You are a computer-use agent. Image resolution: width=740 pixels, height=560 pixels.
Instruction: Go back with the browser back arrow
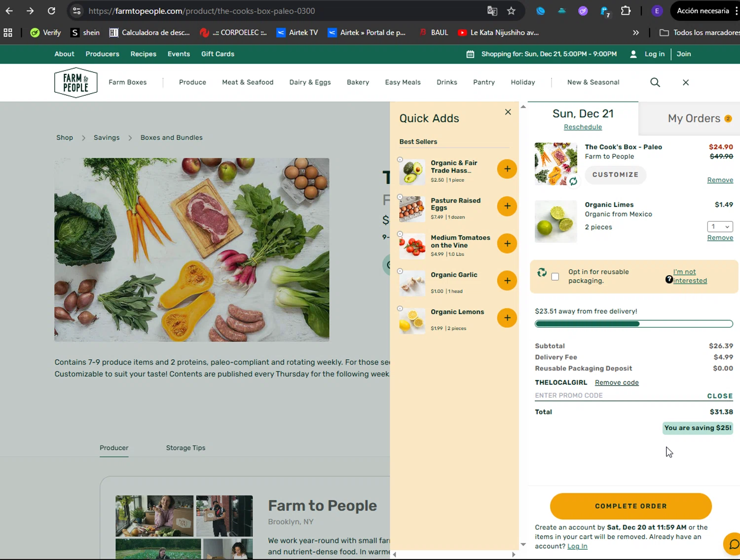[9, 11]
